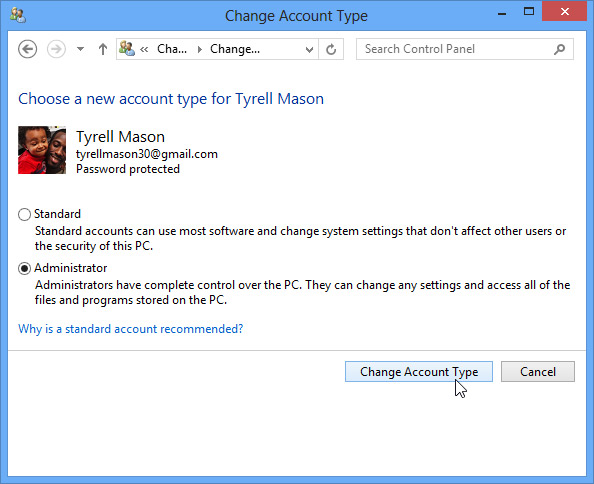Open 'Why is a standard account recommended?' link
The height and width of the screenshot is (484, 594).
pyautogui.click(x=131, y=329)
